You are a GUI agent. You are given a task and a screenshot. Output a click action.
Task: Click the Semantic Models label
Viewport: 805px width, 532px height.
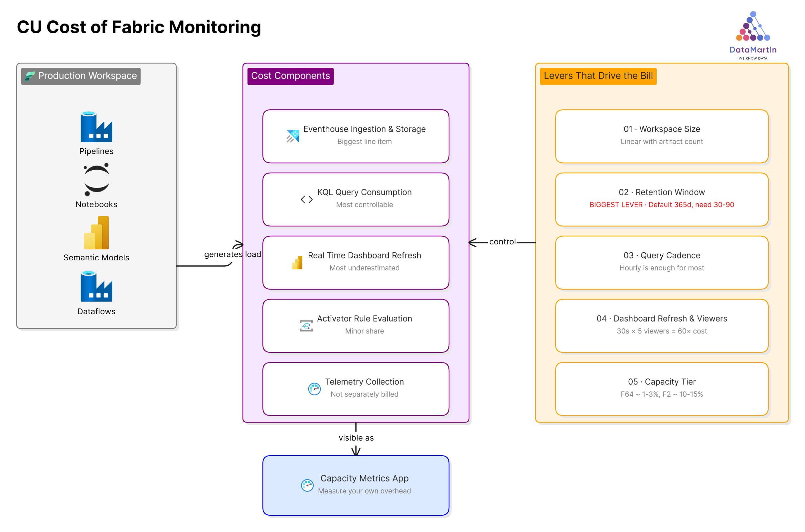(96, 258)
